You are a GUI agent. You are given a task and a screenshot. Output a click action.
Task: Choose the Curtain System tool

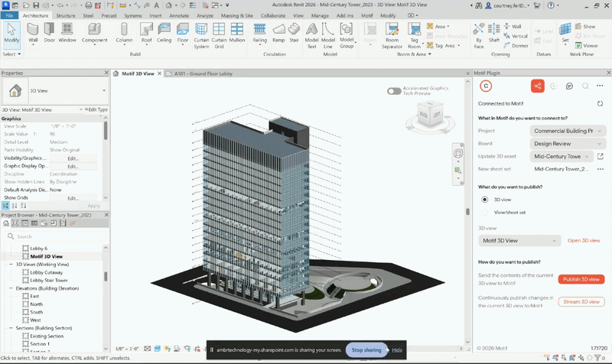[x=201, y=35]
